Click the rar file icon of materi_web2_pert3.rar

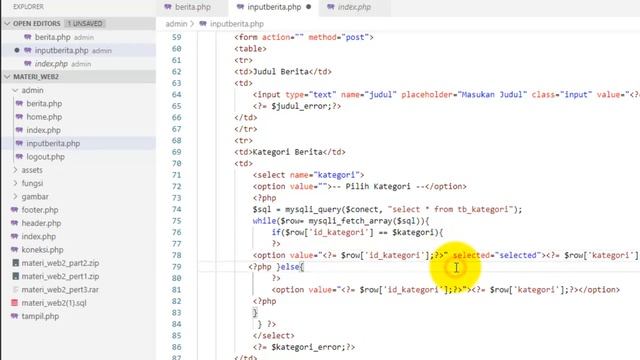coord(16,289)
